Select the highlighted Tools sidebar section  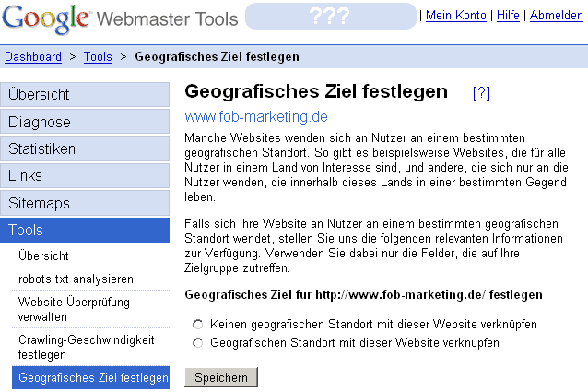tap(85, 230)
